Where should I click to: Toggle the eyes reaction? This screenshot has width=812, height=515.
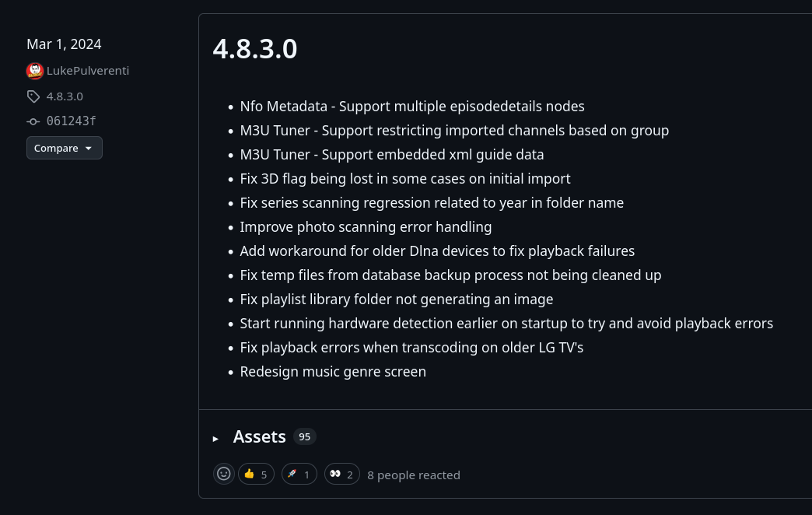point(341,474)
